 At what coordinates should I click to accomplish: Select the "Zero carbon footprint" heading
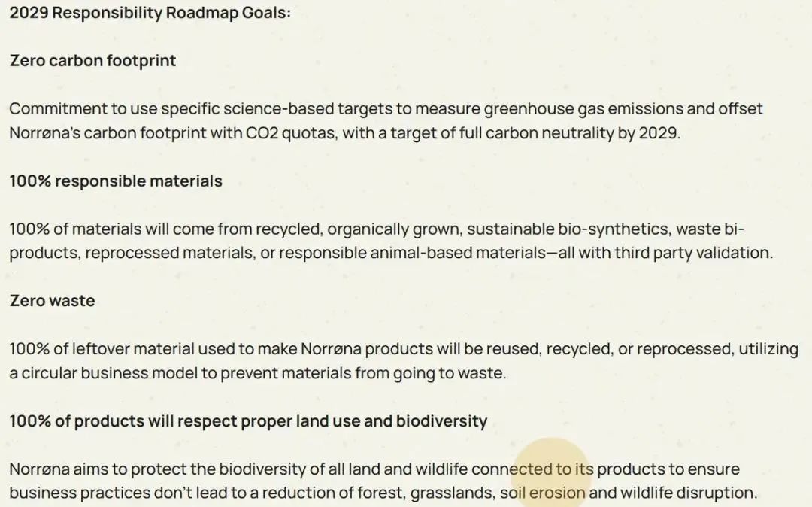(92, 61)
